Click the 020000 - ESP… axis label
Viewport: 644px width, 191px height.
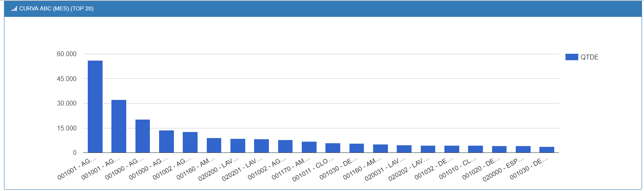click(x=504, y=169)
